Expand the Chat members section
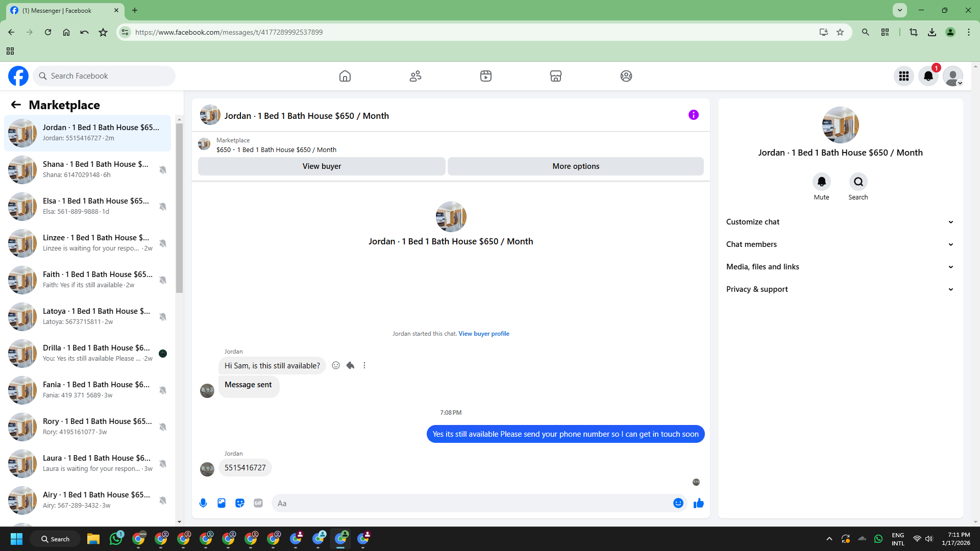 tap(840, 244)
